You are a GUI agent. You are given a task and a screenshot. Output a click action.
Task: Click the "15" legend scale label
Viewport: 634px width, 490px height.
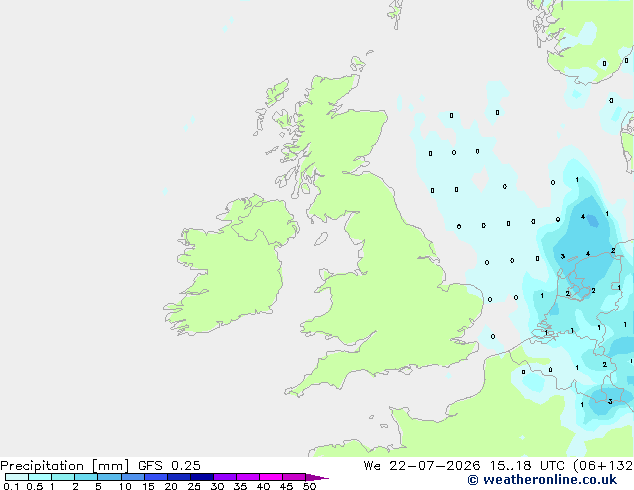click(148, 486)
